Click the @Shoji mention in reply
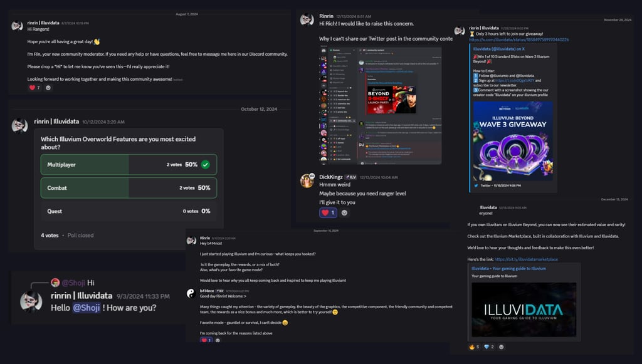The image size is (642, 364). tap(87, 308)
